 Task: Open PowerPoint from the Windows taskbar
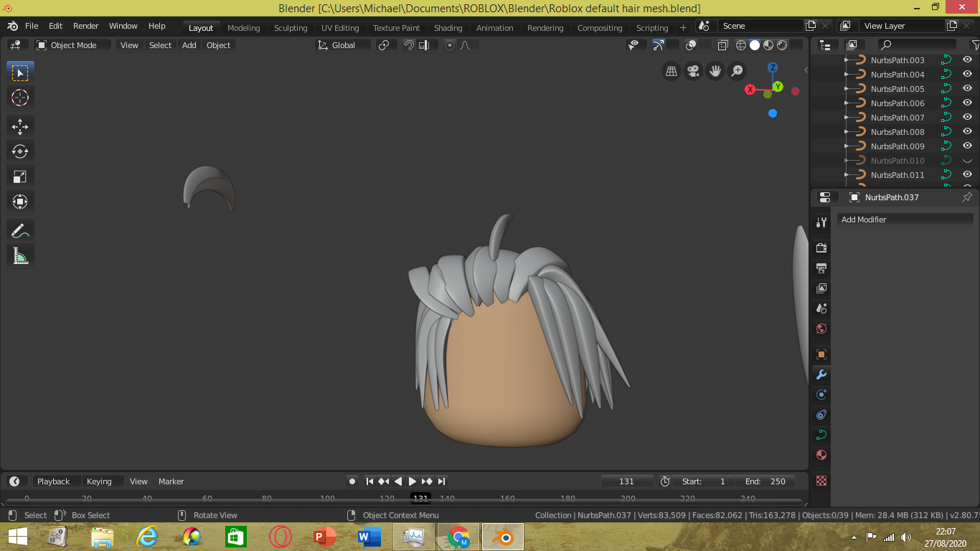325,537
